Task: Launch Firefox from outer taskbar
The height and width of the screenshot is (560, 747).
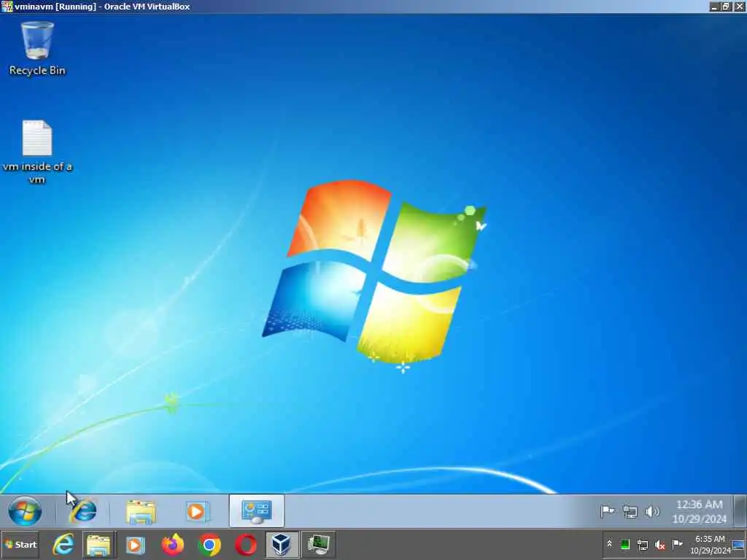Action: 172,545
